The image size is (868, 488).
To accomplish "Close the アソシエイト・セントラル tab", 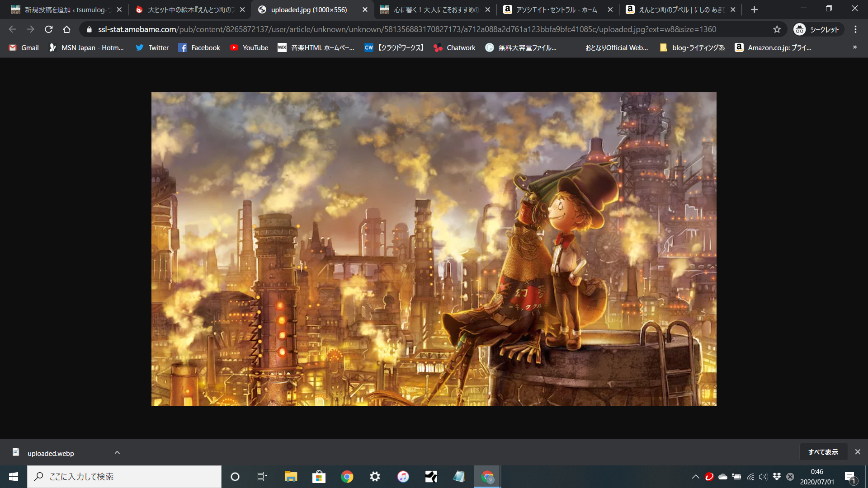I will pos(610,9).
